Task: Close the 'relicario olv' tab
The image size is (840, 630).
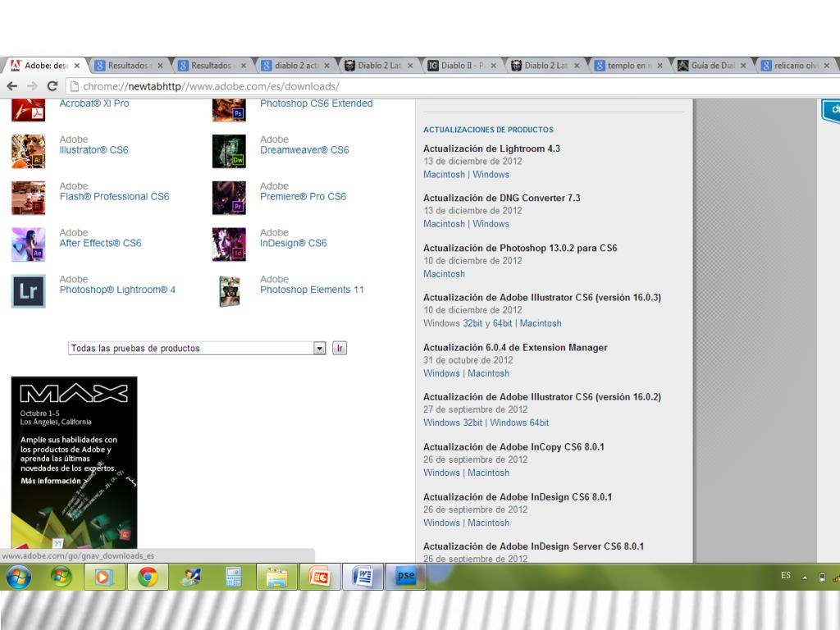Action: point(826,66)
